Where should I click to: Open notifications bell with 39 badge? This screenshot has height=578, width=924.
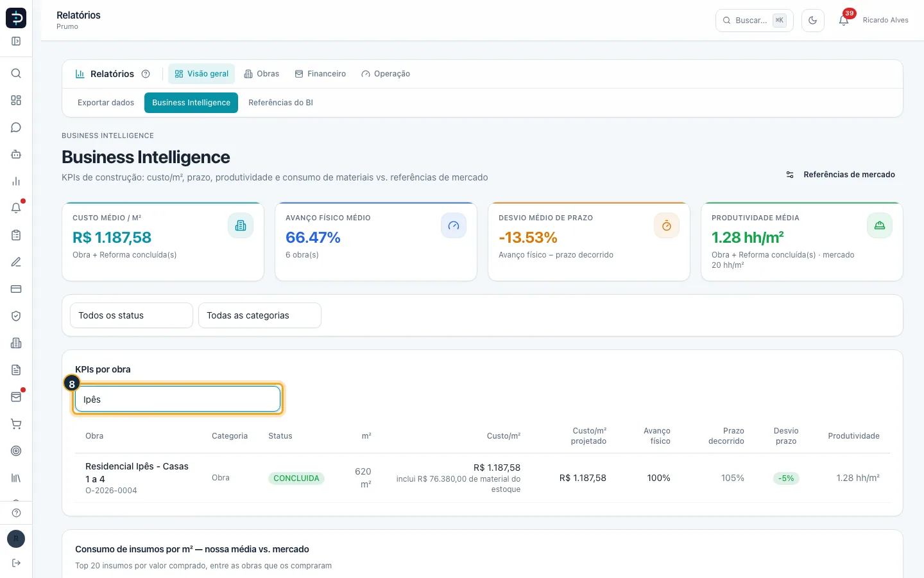(844, 21)
